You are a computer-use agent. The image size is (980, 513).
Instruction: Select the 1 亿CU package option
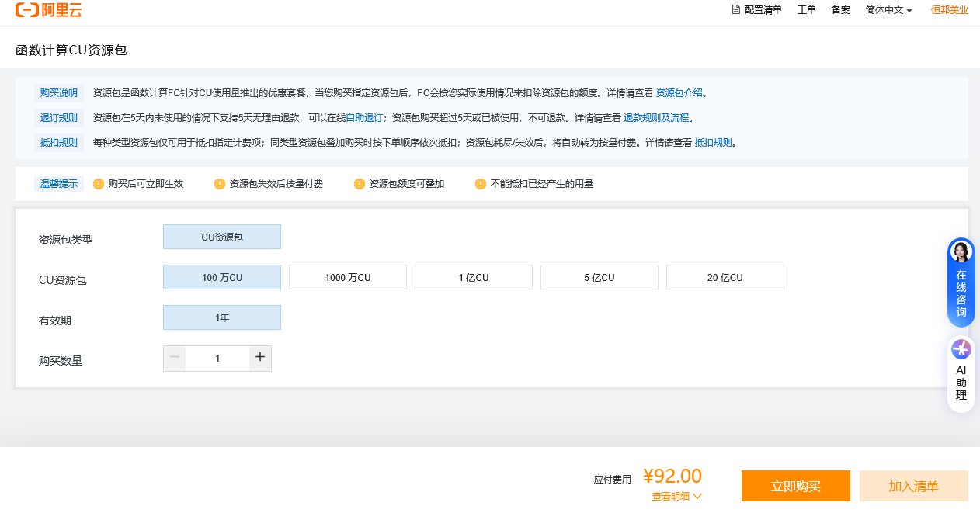pos(473,277)
